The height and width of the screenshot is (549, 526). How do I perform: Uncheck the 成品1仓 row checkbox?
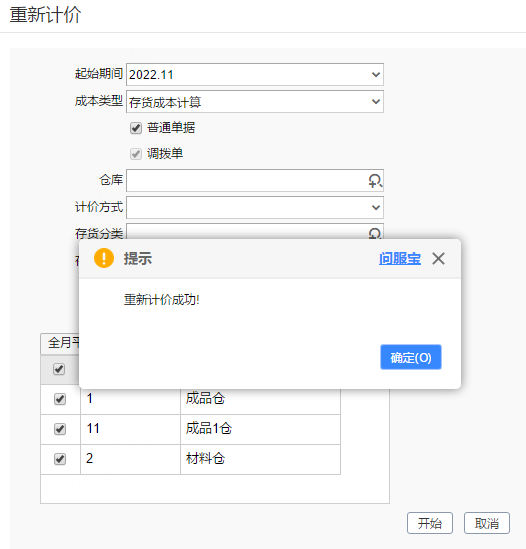coord(60,429)
